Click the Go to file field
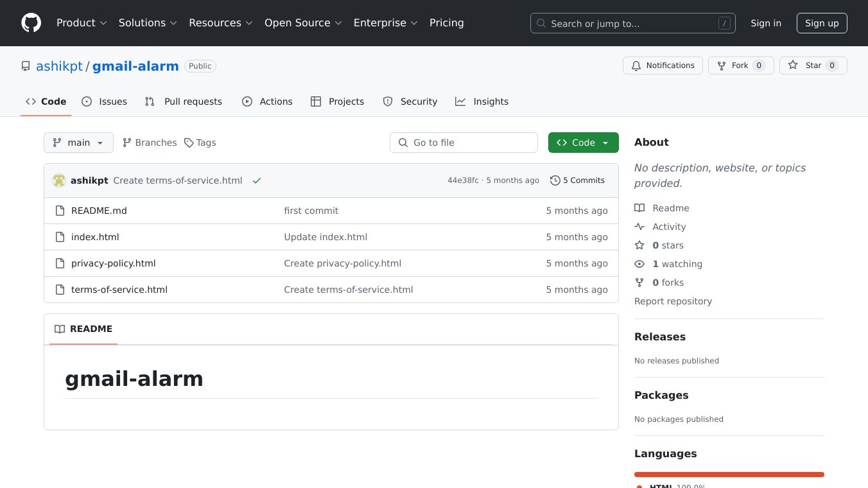This screenshot has height=488, width=868. click(464, 143)
